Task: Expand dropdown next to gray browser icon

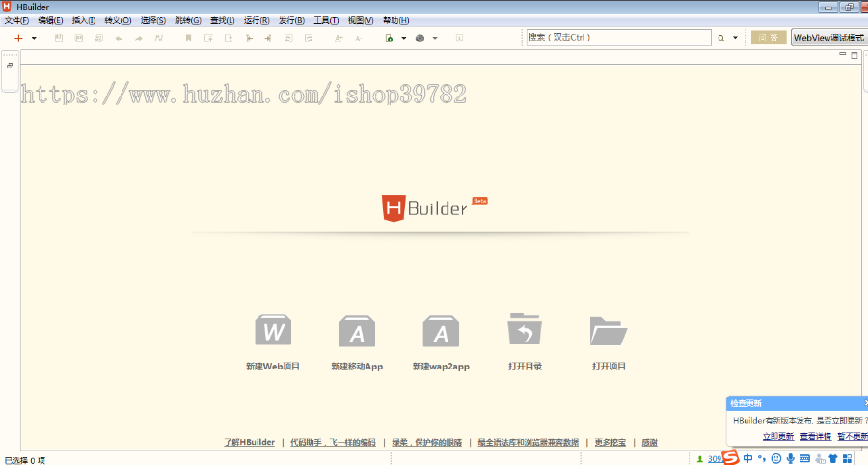Action: (435, 39)
